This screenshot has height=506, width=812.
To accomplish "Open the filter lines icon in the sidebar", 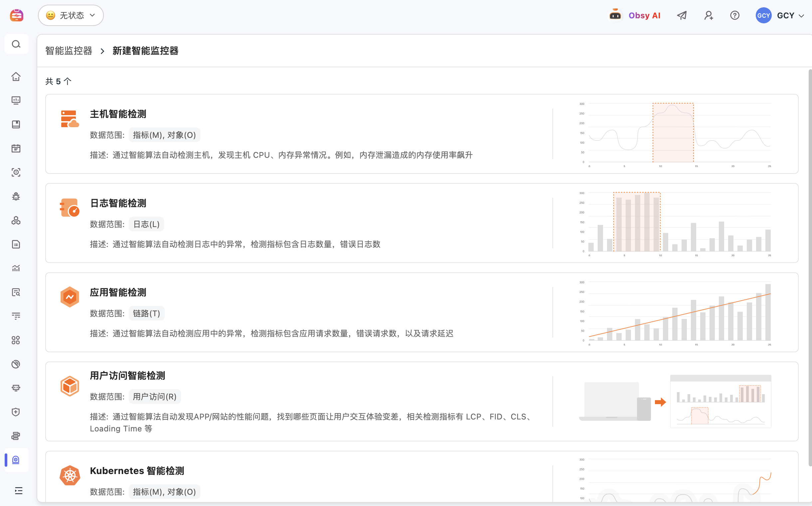I will point(16,316).
